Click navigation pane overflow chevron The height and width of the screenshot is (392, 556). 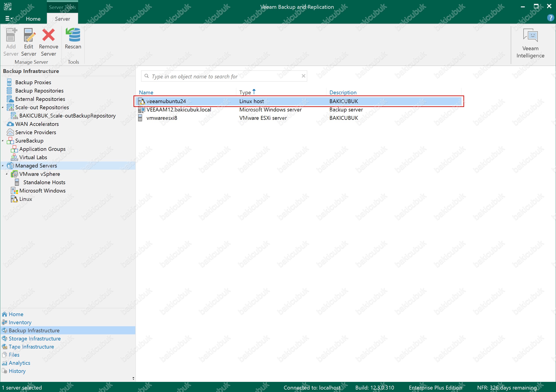pos(133,378)
